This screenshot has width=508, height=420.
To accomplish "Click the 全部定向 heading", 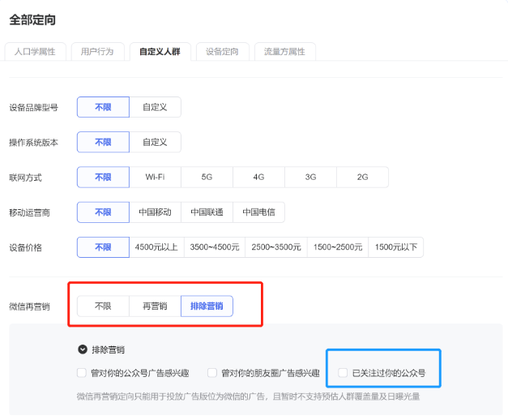I will coord(32,19).
